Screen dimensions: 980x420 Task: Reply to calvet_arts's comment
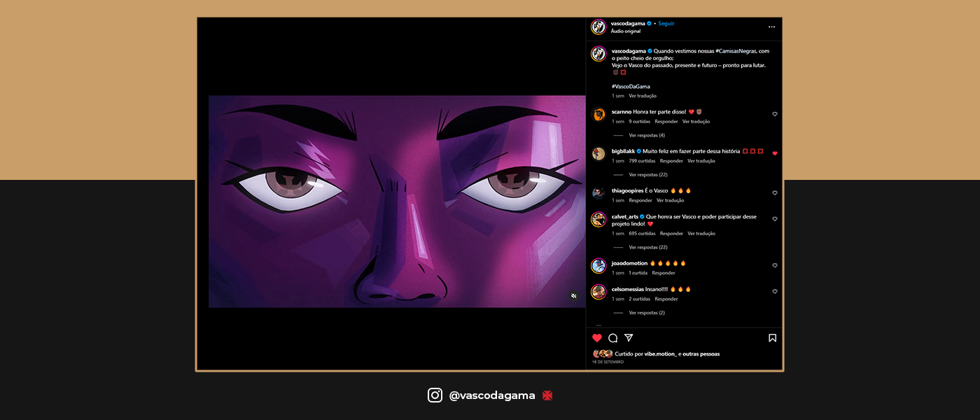coord(671,234)
